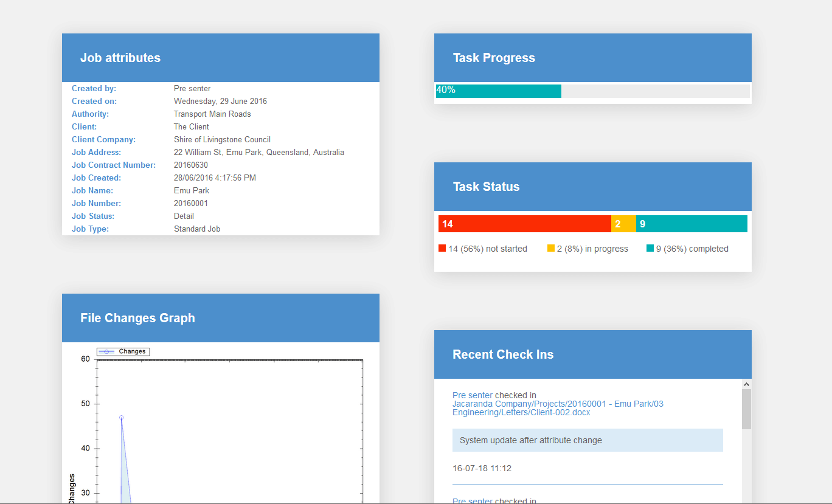The width and height of the screenshot is (832, 504).
Task: Click the Recent Check Ins panel title
Action: (503, 354)
